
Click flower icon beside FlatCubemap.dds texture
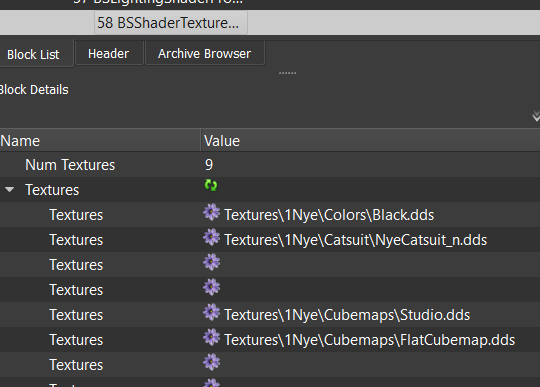211,337
